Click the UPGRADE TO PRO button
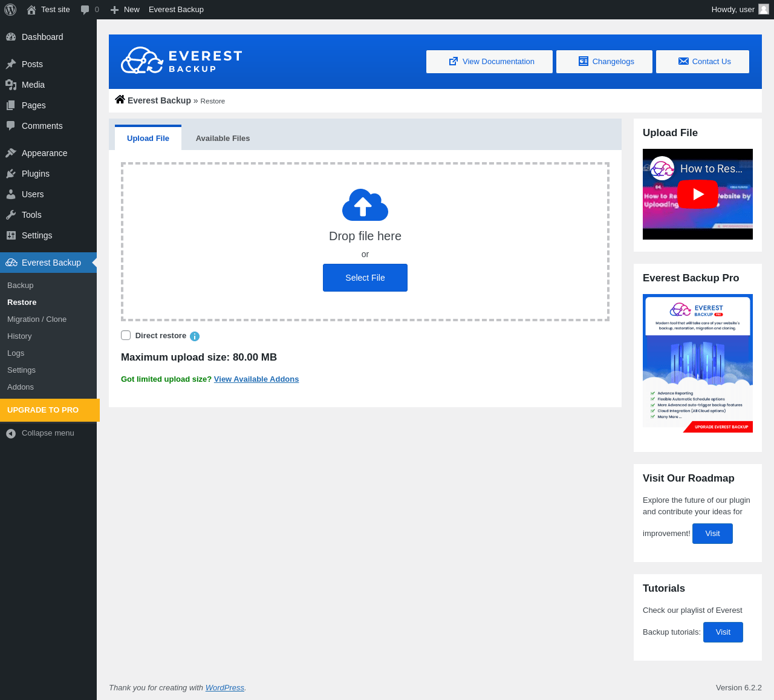The width and height of the screenshot is (774, 700). tap(50, 410)
